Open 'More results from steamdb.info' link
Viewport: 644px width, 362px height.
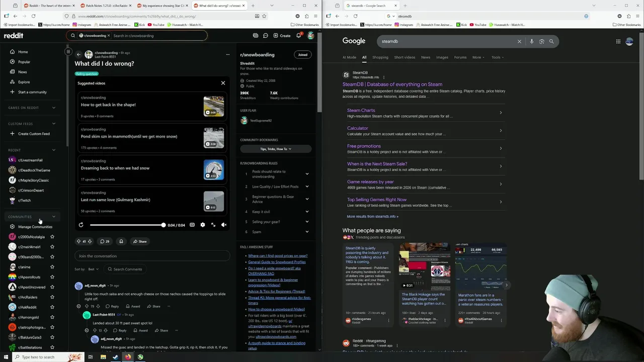coord(372,217)
